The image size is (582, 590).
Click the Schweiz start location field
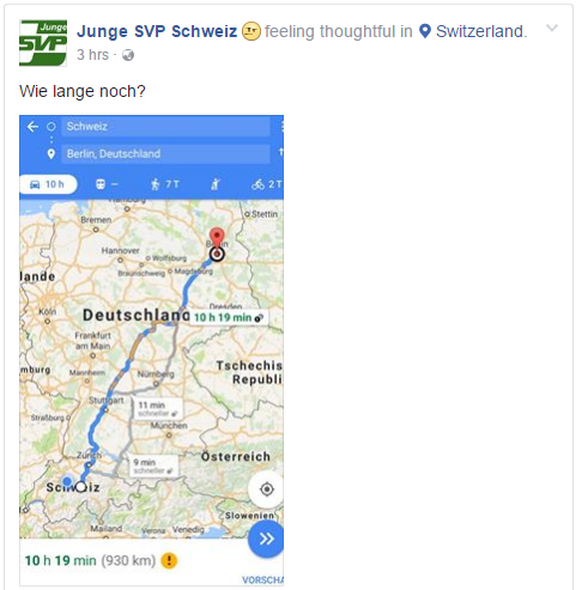(166, 126)
